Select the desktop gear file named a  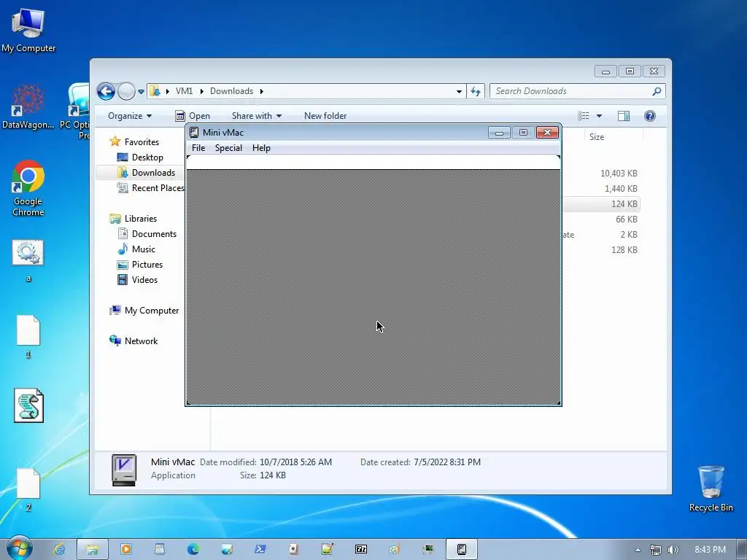coord(28,261)
